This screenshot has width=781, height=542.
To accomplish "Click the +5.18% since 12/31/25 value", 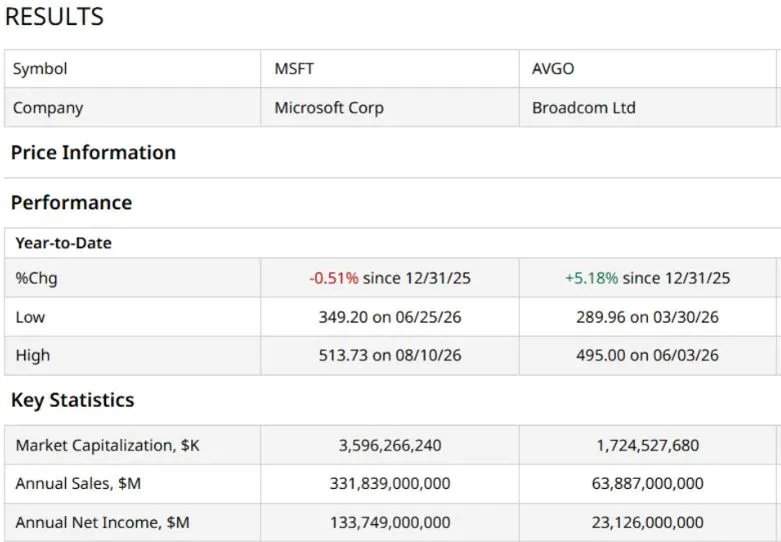I will click(x=648, y=278).
